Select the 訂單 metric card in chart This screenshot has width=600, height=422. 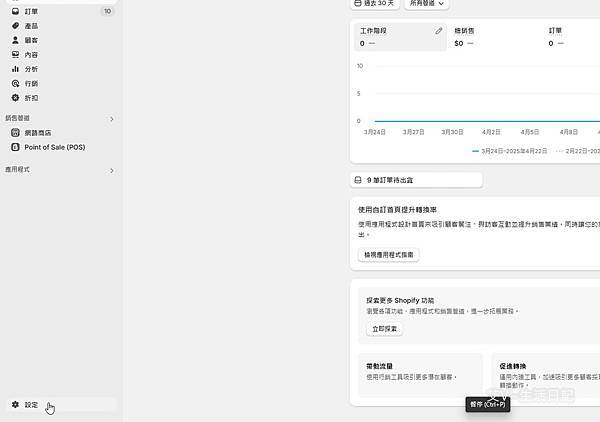(572, 37)
